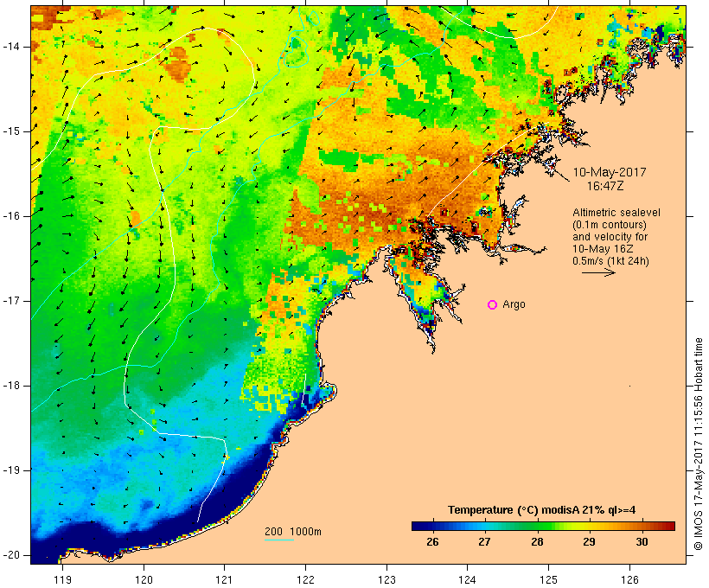Click the '200 1000m' bathymetry legend text
709x588 pixels.
click(293, 532)
